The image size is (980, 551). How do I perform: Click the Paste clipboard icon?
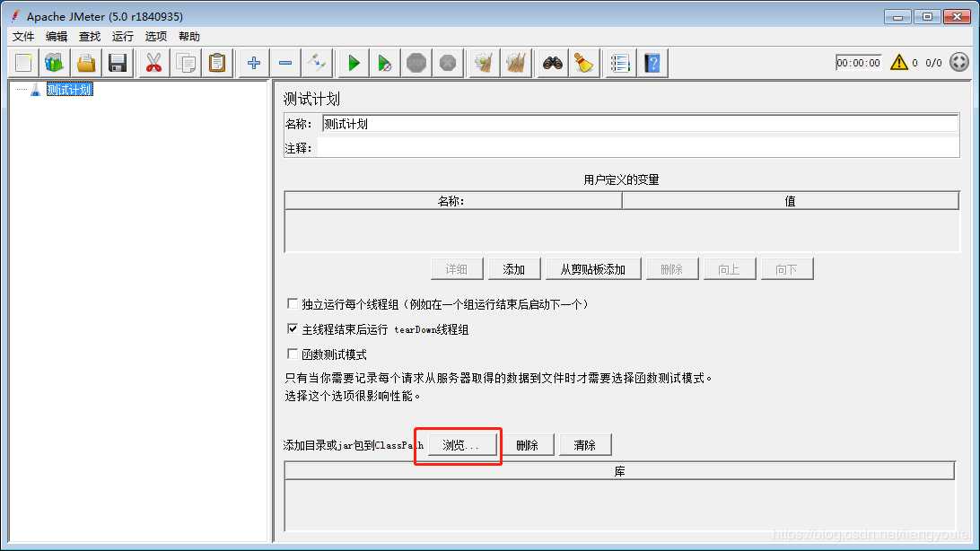pos(217,63)
